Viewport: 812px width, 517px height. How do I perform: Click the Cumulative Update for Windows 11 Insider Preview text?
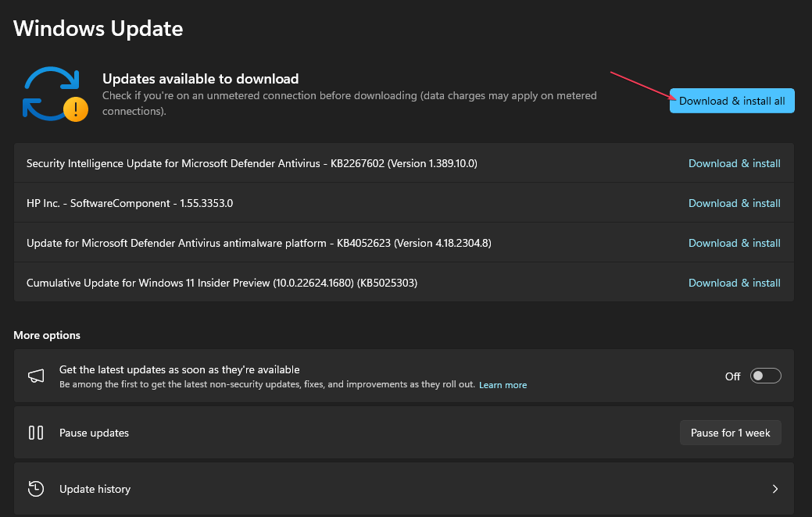(222, 283)
